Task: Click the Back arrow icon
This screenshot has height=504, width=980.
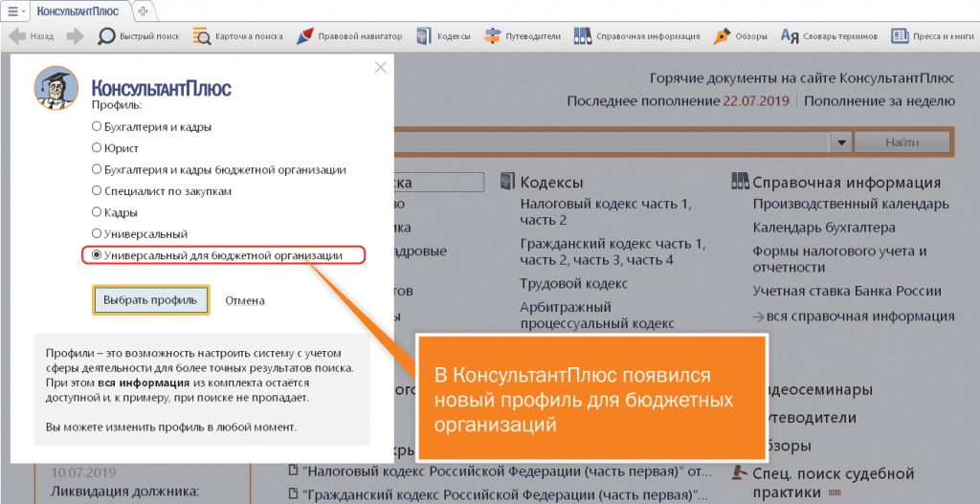Action: (x=16, y=36)
